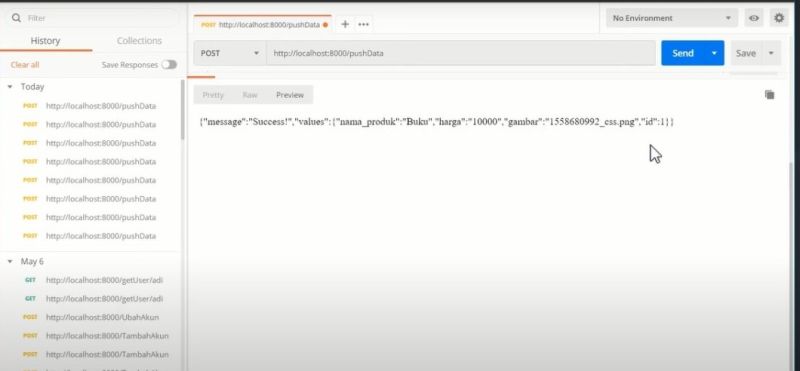Click the JSON response text with "Success!"
Image resolution: width=800 pixels, height=371 pixels.
click(x=437, y=122)
